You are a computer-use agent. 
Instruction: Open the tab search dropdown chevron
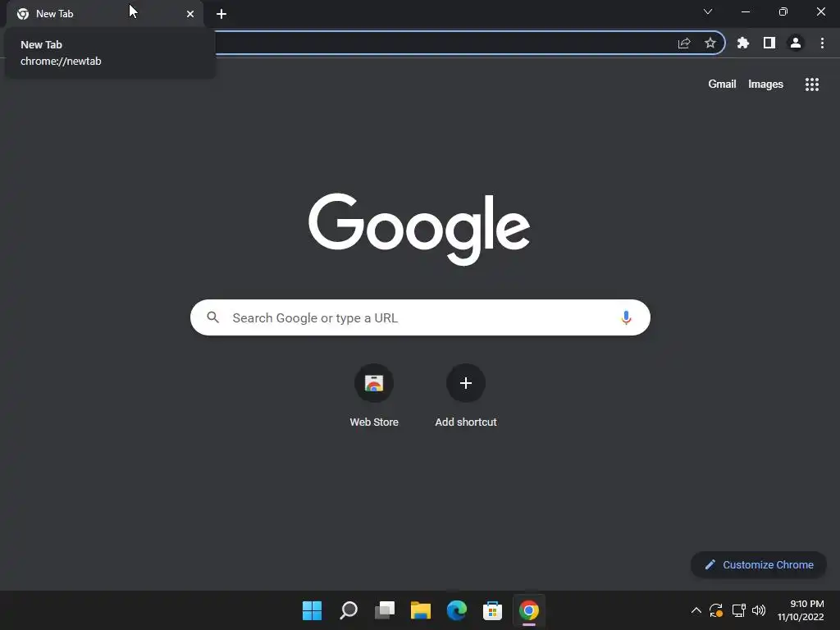coord(708,11)
